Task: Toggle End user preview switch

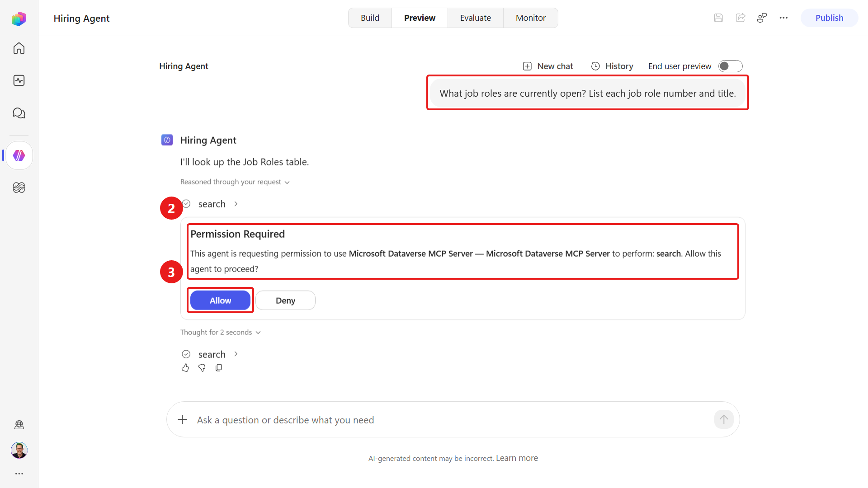Action: [731, 66]
